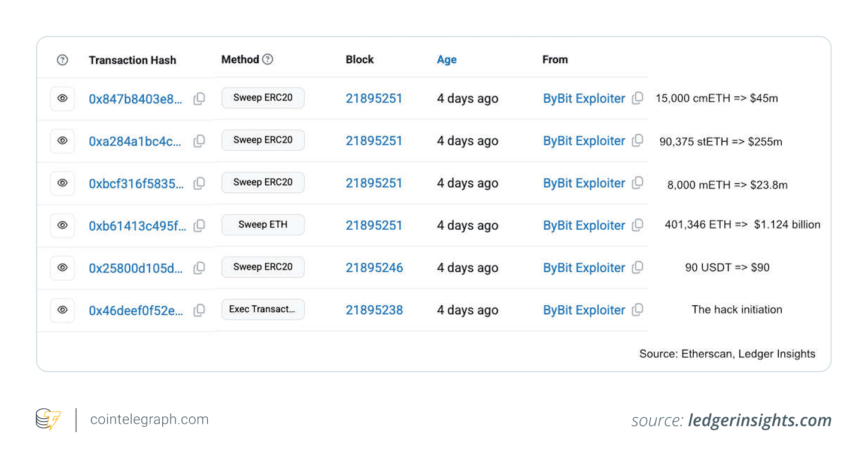Image resolution: width=868 pixels, height=468 pixels.
Task: Copy hash icon beside 0xb61413c495f
Action: (x=199, y=226)
